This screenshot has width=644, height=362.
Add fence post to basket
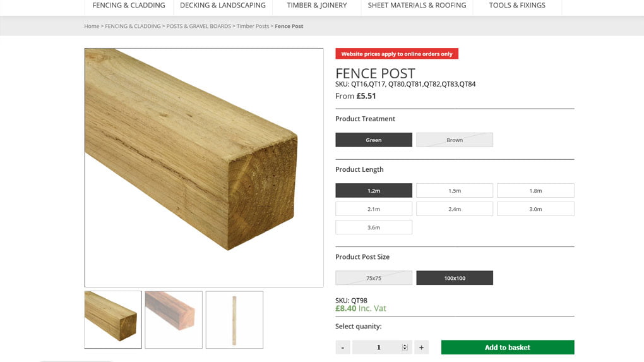508,347
